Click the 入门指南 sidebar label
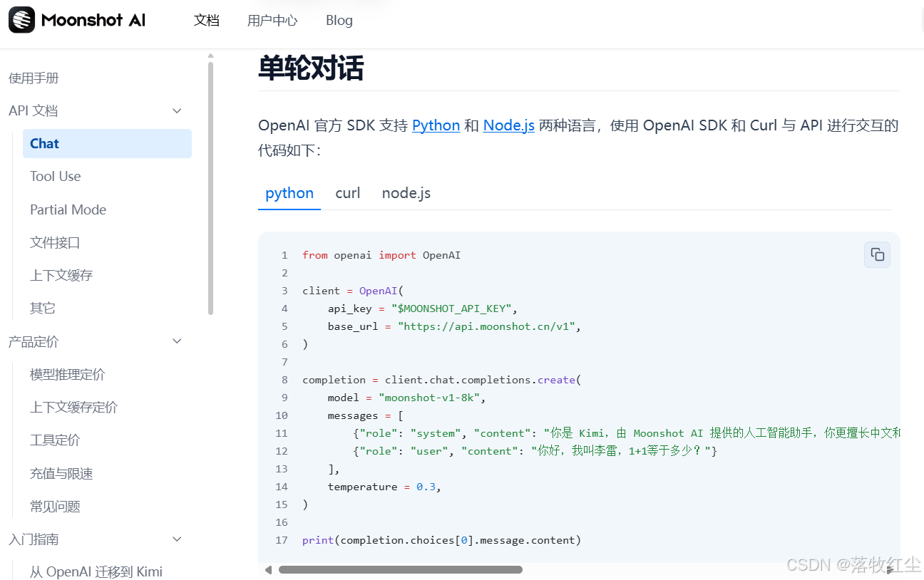 (34, 539)
